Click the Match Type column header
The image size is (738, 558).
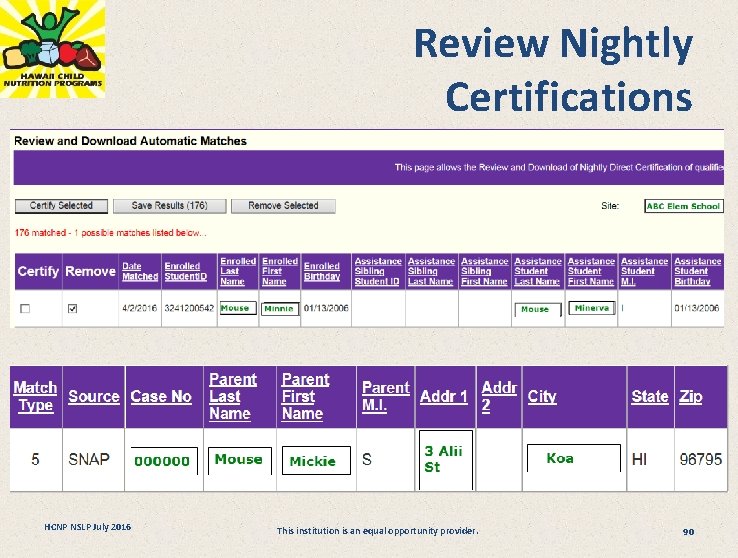(x=35, y=396)
